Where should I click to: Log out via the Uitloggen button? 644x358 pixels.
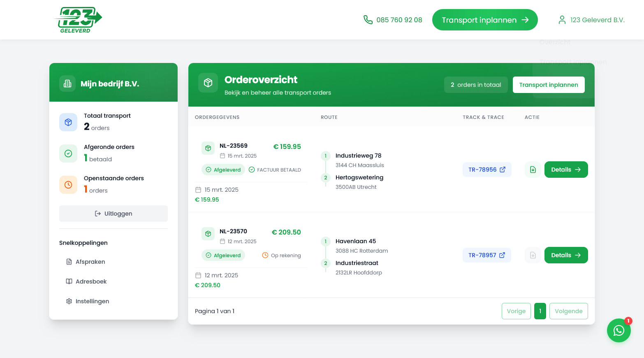[x=114, y=214]
